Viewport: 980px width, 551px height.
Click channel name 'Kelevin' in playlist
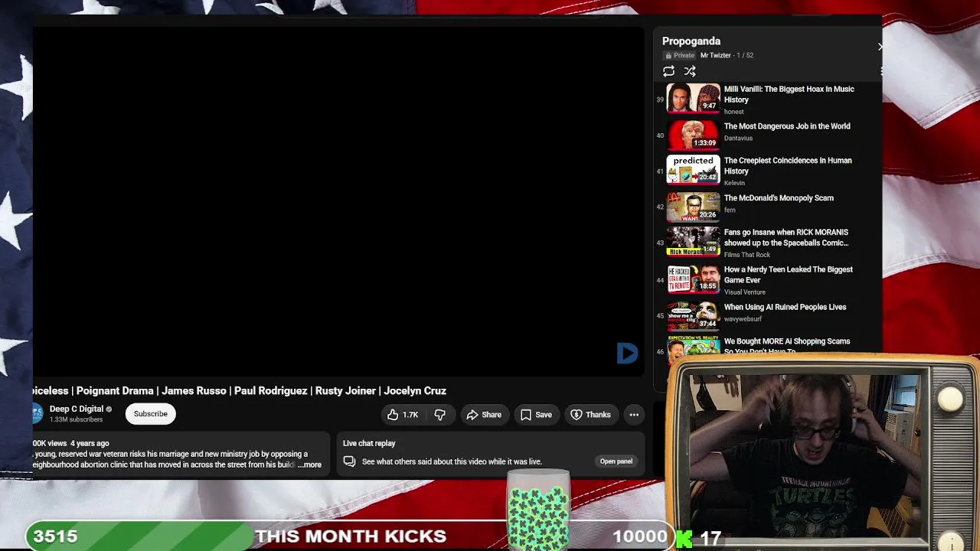point(734,183)
